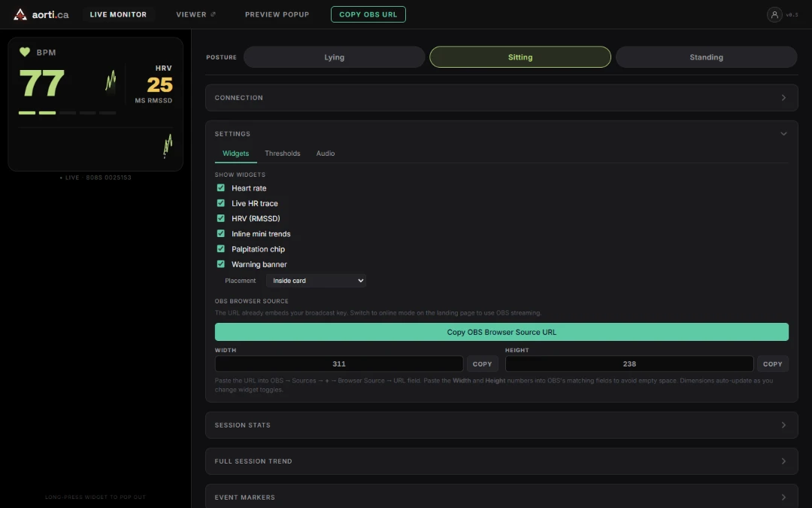Toggle the Live HR trace checkbox
Viewport: 812px width, 508px height.
(220, 202)
